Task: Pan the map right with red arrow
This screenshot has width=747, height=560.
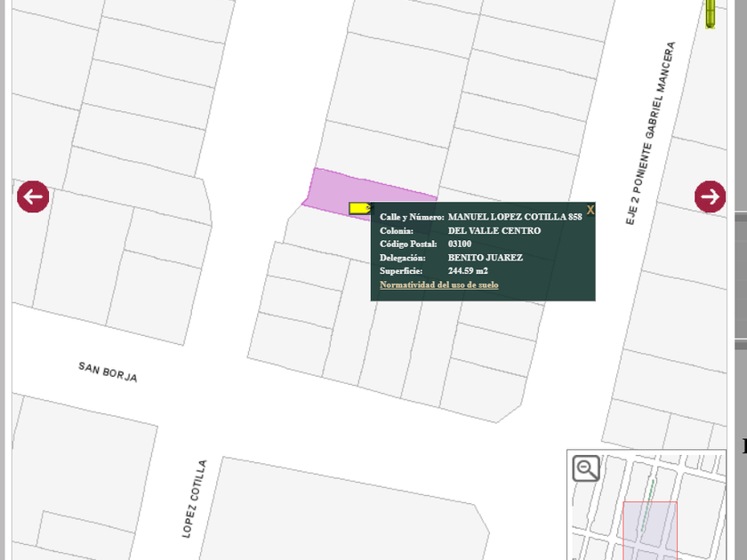Action: coord(710,196)
